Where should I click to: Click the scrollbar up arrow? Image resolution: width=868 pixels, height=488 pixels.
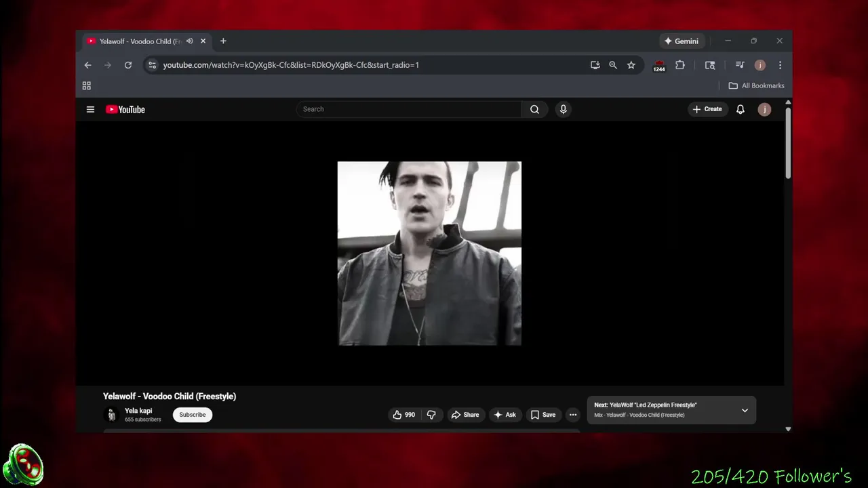click(x=788, y=102)
